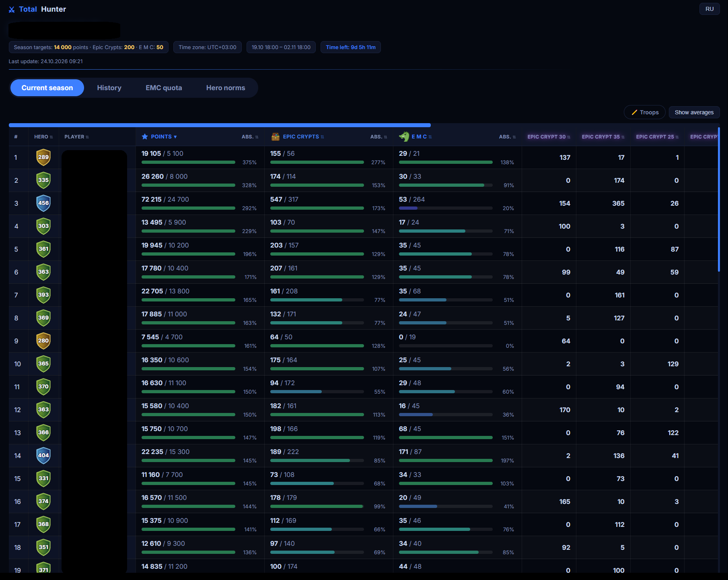
Task: Click the hero badge 351
Action: coord(43,547)
